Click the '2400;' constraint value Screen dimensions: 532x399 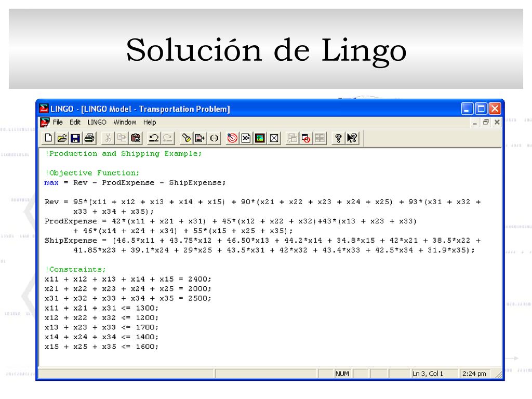click(x=199, y=279)
